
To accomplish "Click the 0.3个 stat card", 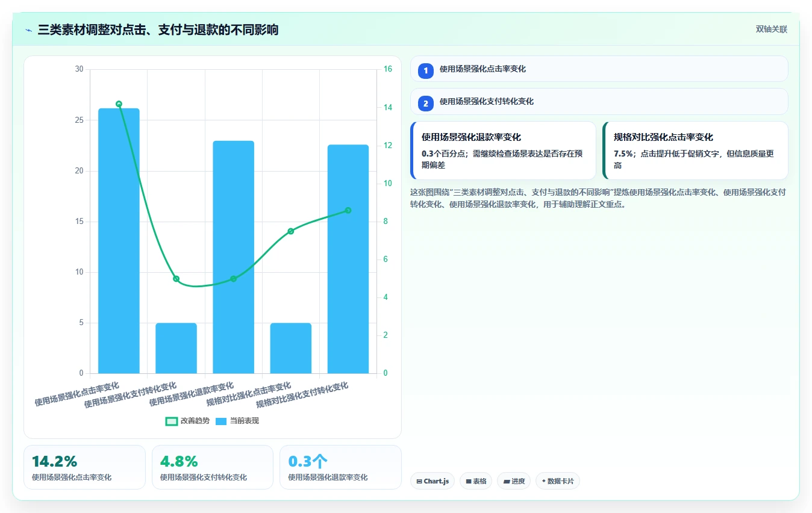I will click(340, 467).
